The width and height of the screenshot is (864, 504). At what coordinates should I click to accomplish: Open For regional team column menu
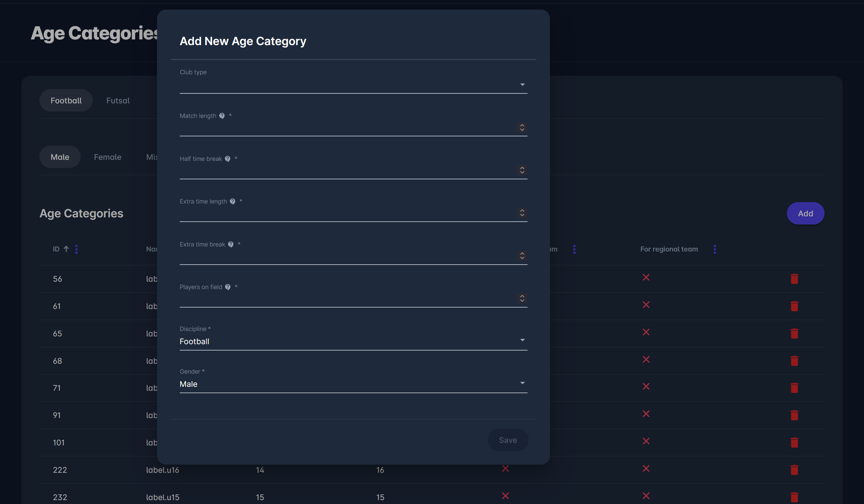715,249
